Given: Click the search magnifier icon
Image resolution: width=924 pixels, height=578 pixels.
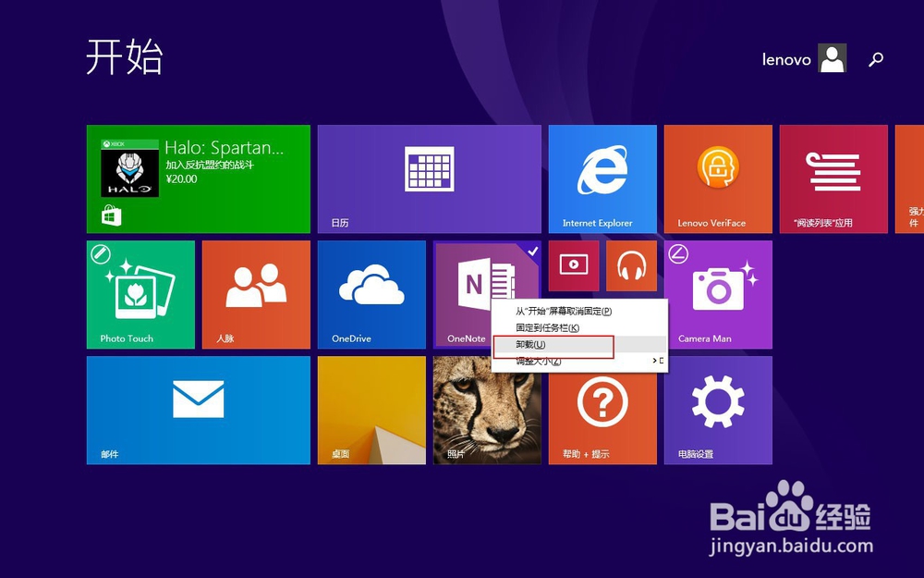Looking at the screenshot, I should 876,59.
